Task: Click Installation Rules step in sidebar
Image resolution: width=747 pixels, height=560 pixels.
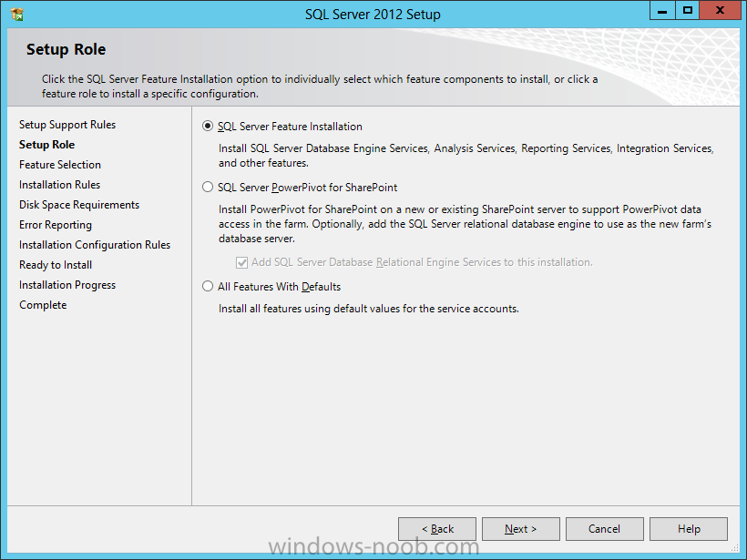Action: [59, 185]
